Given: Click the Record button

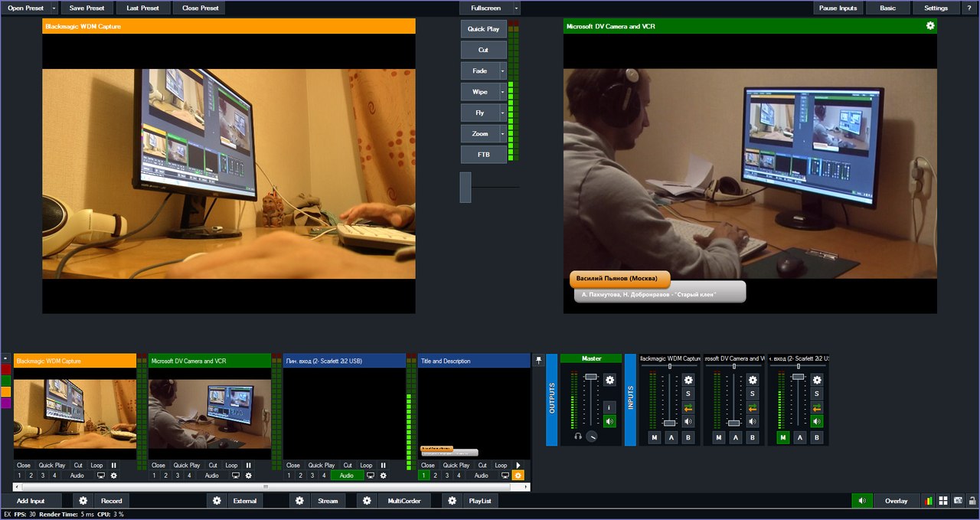Looking at the screenshot, I should (x=111, y=500).
